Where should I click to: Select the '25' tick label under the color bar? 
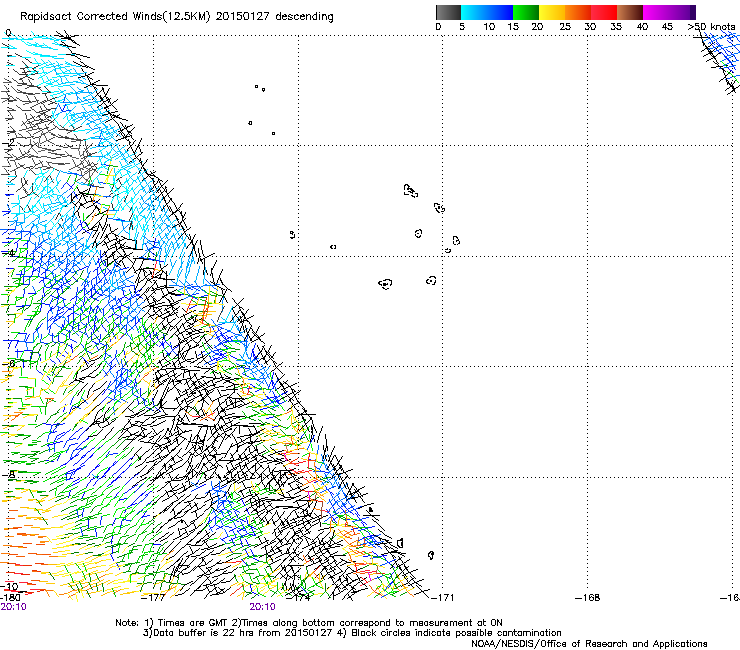(565, 26)
